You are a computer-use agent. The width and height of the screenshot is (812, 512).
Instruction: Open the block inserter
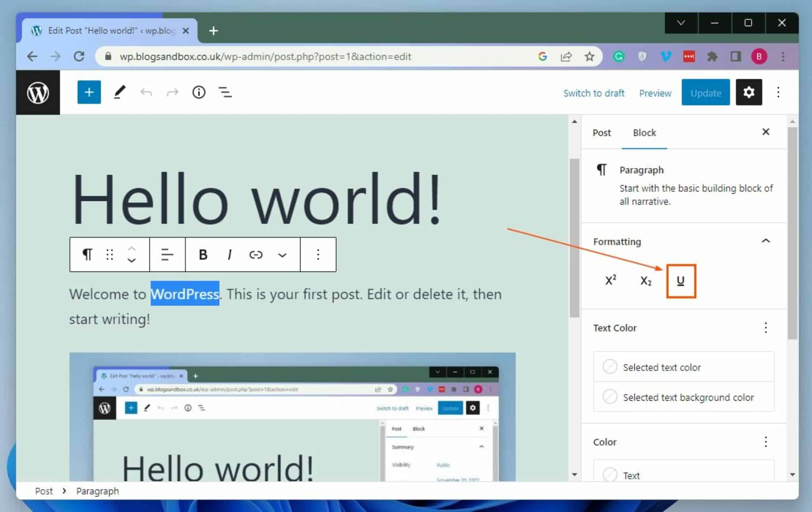(x=89, y=92)
